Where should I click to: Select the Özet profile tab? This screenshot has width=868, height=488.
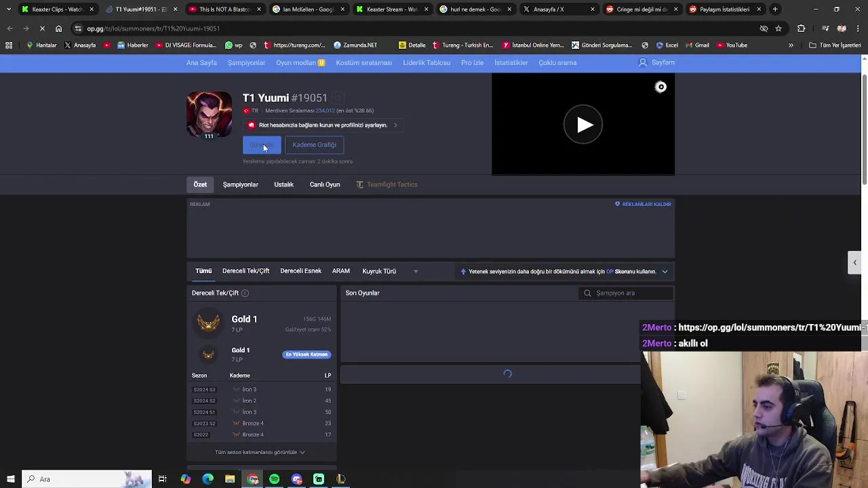[200, 184]
